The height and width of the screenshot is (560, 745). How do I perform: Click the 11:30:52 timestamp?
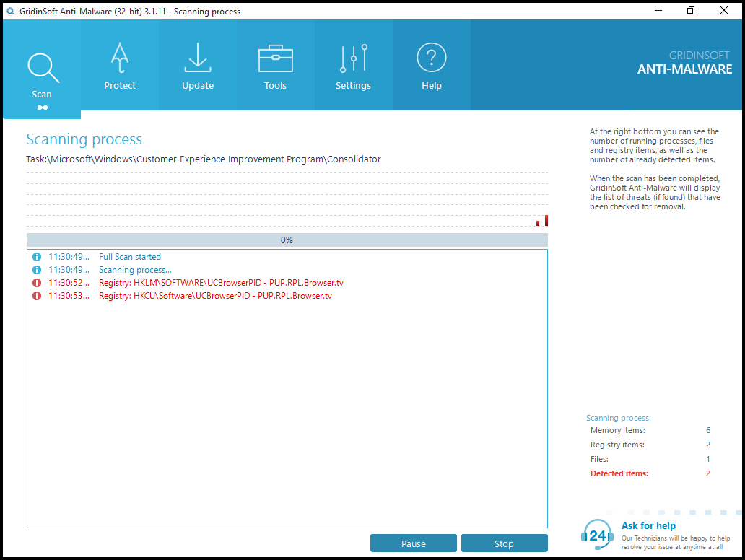point(69,283)
